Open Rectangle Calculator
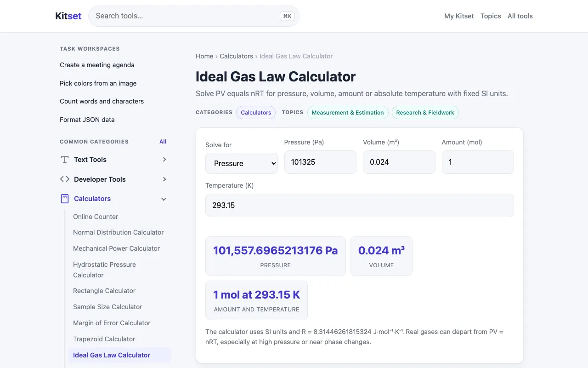588x368 pixels. 104,291
